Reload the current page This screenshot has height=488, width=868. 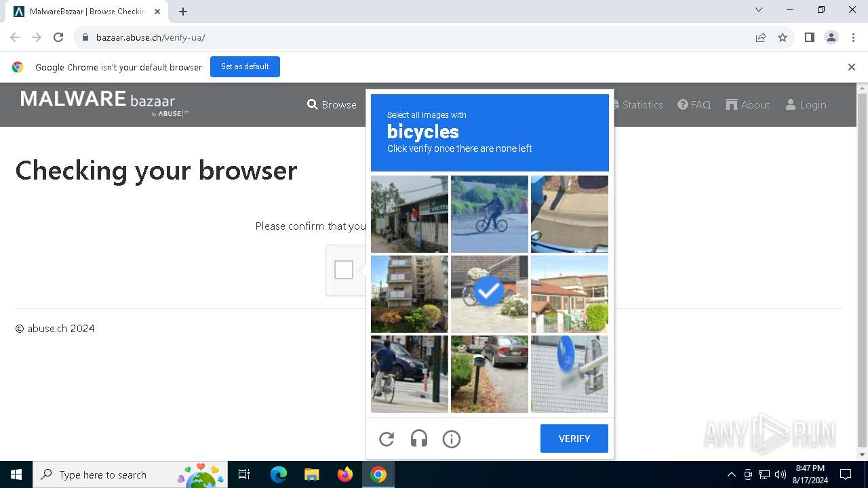58,37
